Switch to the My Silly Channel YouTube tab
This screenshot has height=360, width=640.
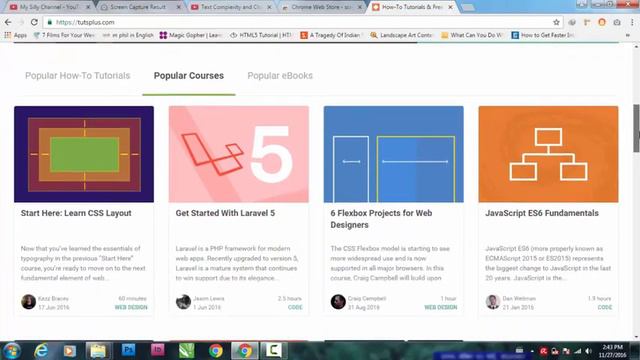(49, 7)
